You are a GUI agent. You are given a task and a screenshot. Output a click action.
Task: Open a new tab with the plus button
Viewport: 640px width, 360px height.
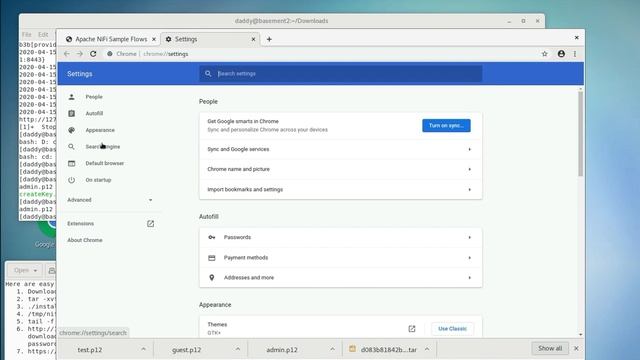[x=269, y=39]
